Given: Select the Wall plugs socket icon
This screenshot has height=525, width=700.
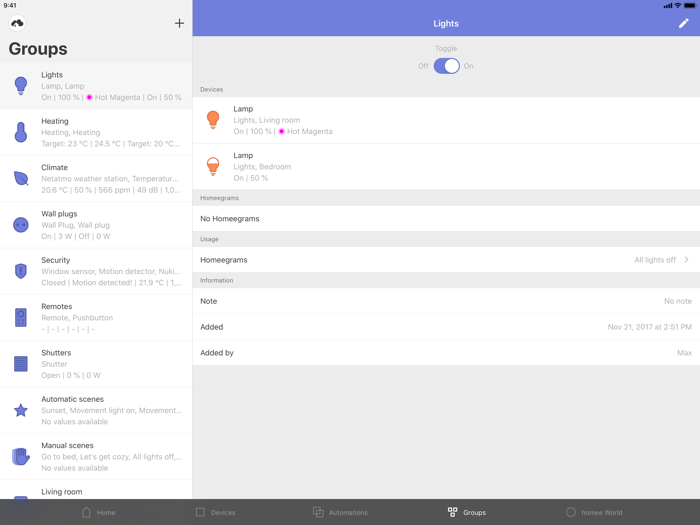Looking at the screenshot, I should tap(21, 225).
